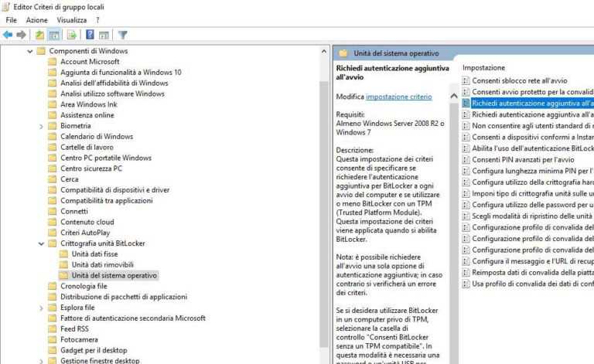Click policy icon beside Non consentire agli utenti standard
Viewport: 594px width, 364px height.
coord(466,126)
